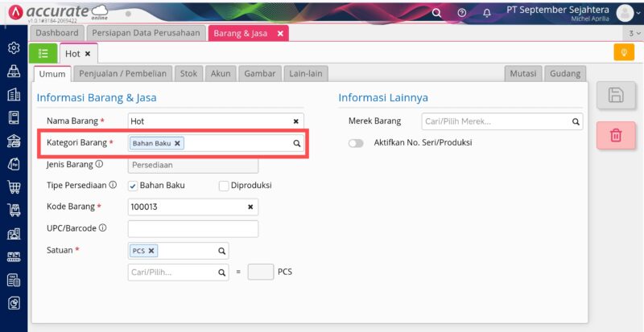Image resolution: width=644 pixels, height=332 pixels.
Task: Open the settings gear in the left sidebar
Action: [x=14, y=48]
